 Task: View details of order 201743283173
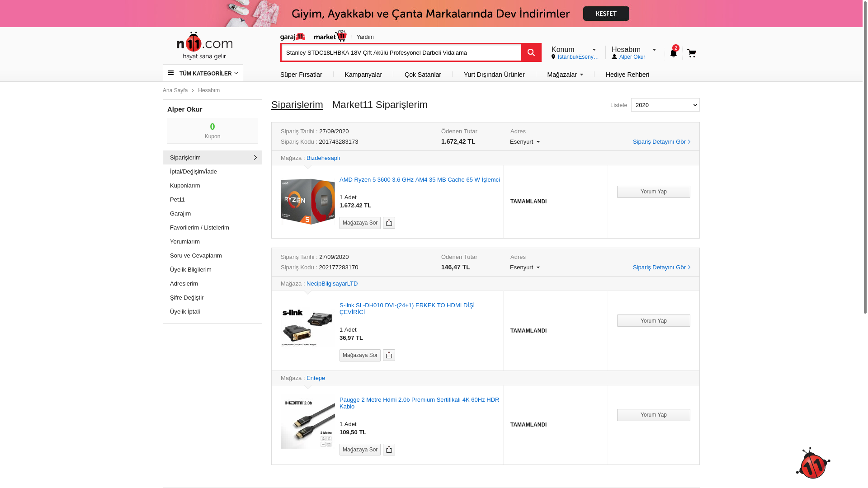[661, 142]
